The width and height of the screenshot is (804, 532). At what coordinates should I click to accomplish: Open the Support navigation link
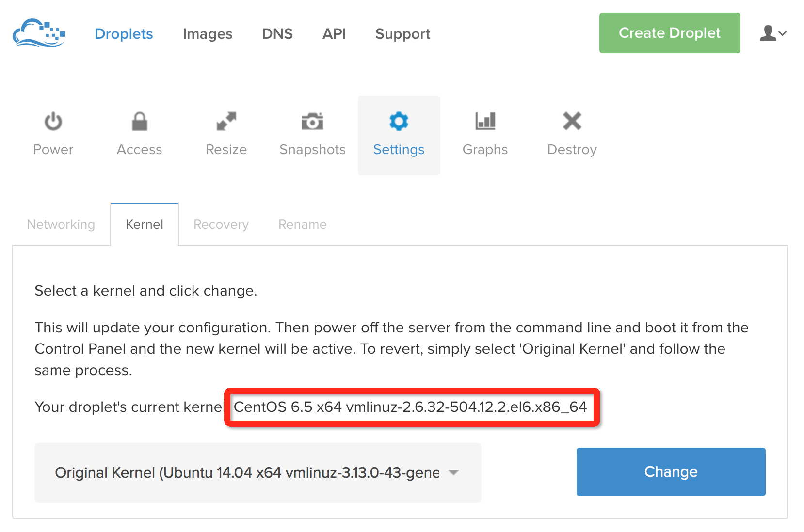point(403,34)
